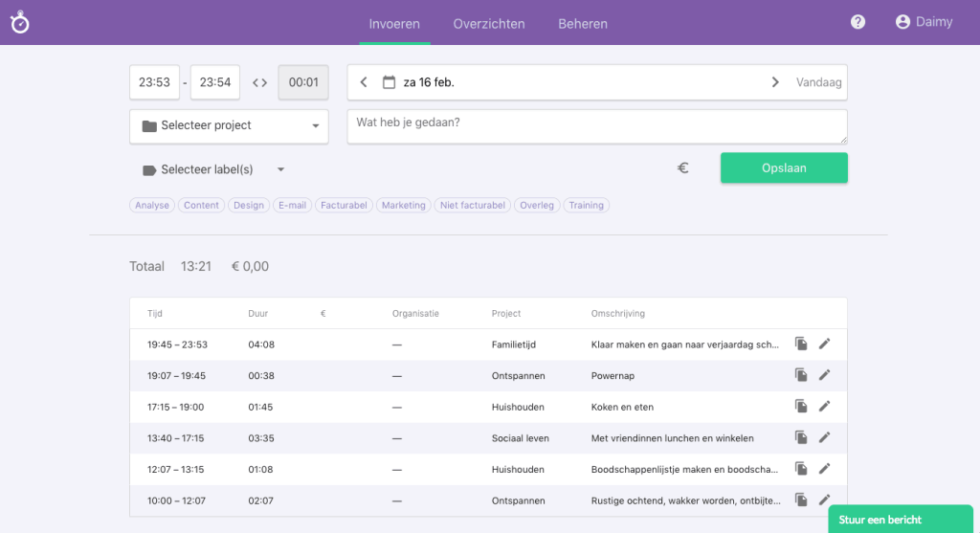Viewport: 980px width, 533px height.
Task: Open the help question mark icon
Action: (x=857, y=22)
